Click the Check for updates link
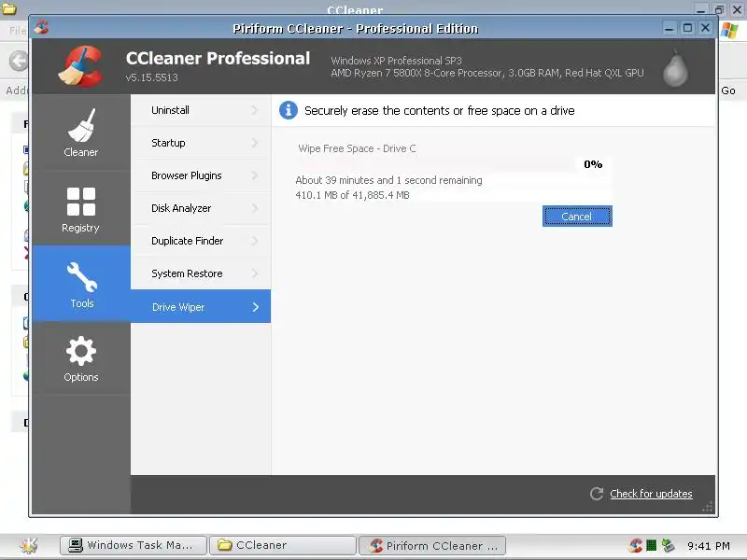The image size is (747, 560). pyautogui.click(x=651, y=494)
